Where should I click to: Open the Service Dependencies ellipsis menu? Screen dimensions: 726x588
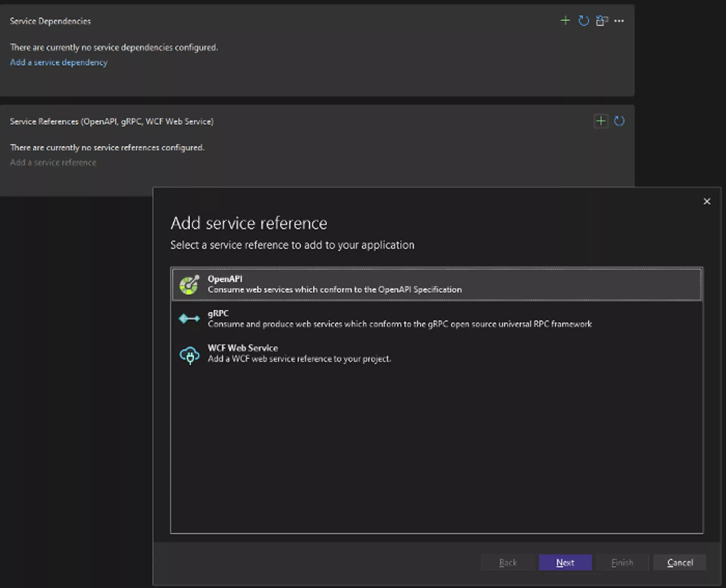tap(619, 21)
